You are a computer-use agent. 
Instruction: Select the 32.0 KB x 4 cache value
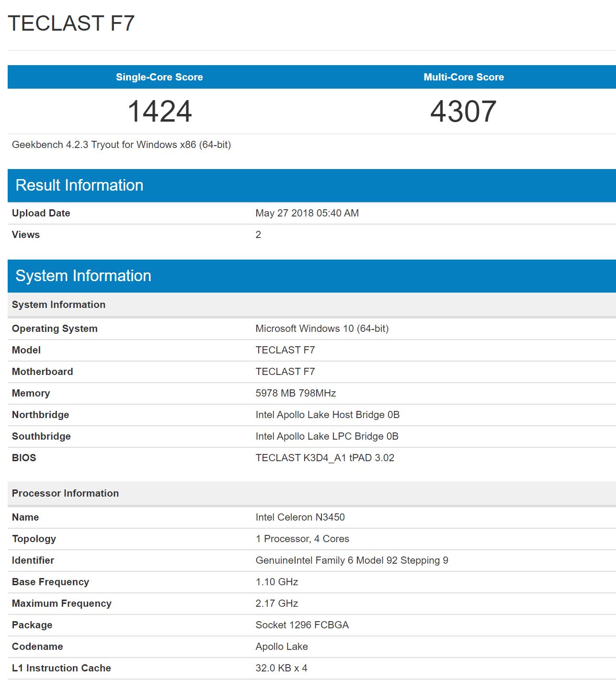click(x=281, y=668)
